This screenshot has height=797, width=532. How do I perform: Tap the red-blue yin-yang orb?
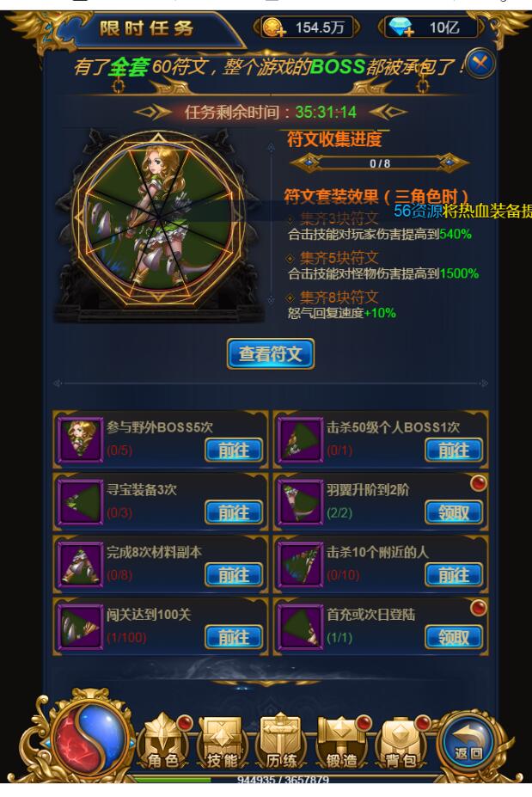click(89, 738)
